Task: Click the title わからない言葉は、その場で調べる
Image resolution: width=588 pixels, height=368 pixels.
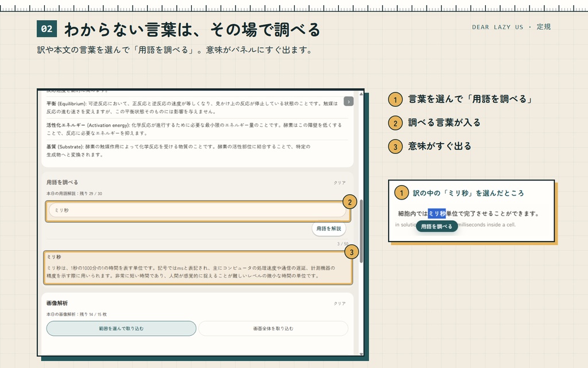Action: (x=192, y=30)
